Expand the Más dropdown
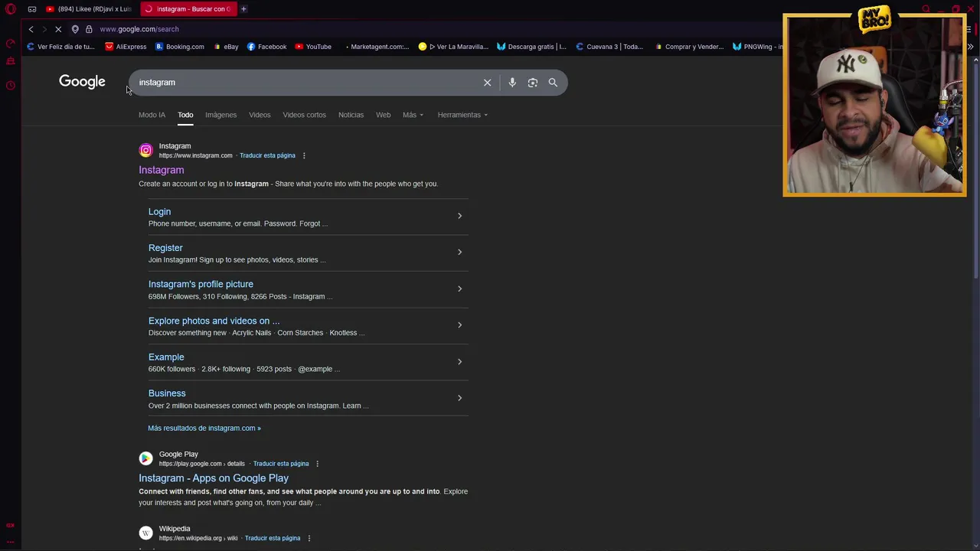The width and height of the screenshot is (980, 551). [413, 115]
